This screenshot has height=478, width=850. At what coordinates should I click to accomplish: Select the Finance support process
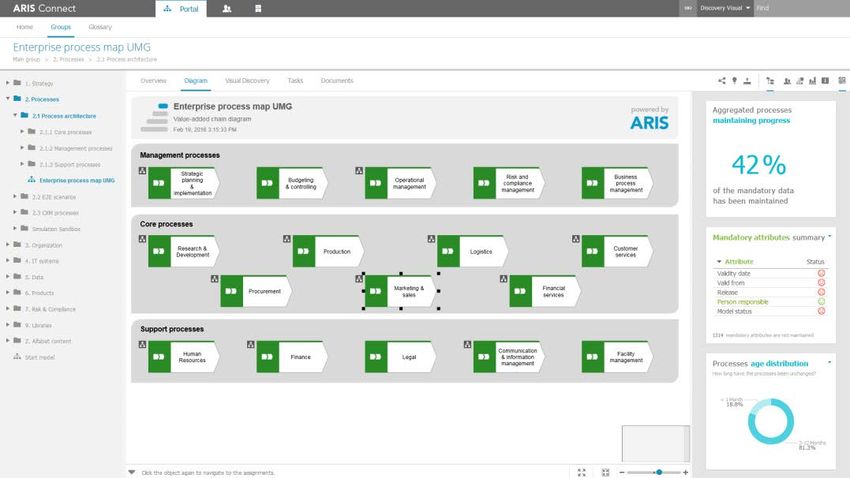(292, 357)
